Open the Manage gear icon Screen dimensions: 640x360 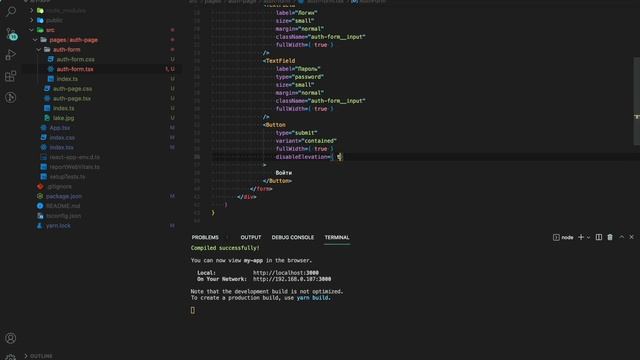point(11,357)
